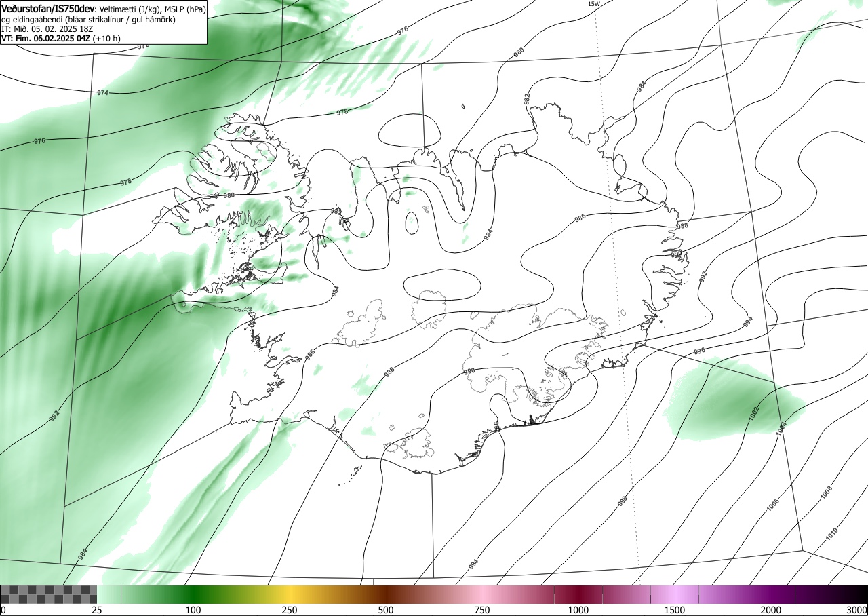Click the 1008 isobar label

click(826, 493)
